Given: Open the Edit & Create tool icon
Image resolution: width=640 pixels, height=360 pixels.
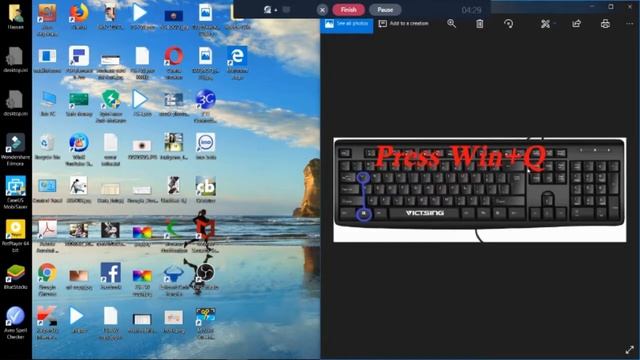Looking at the screenshot, I should click(x=545, y=24).
